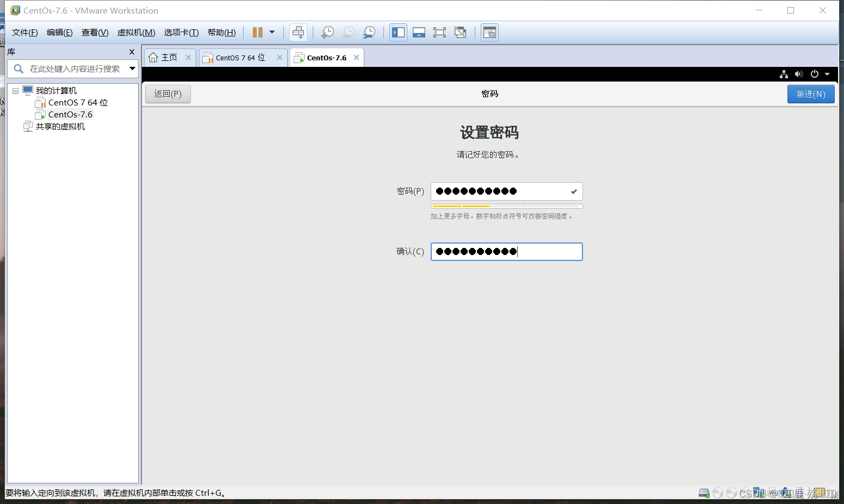Open the guest volume speaker icon
The width and height of the screenshot is (844, 504).
[x=799, y=74]
